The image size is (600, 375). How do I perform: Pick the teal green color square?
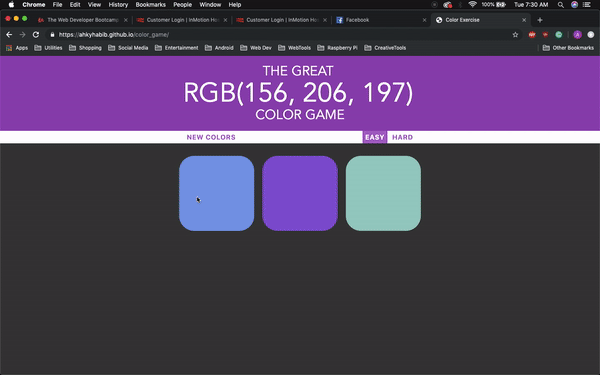click(383, 193)
